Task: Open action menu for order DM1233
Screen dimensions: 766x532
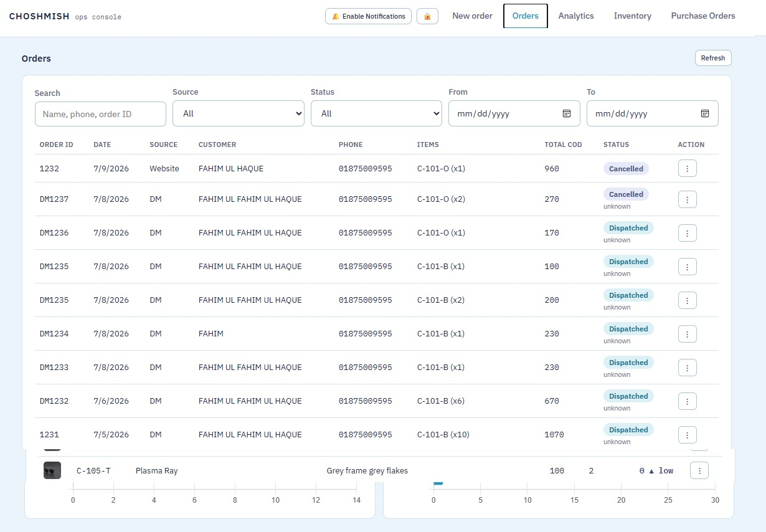Action: pyautogui.click(x=687, y=368)
